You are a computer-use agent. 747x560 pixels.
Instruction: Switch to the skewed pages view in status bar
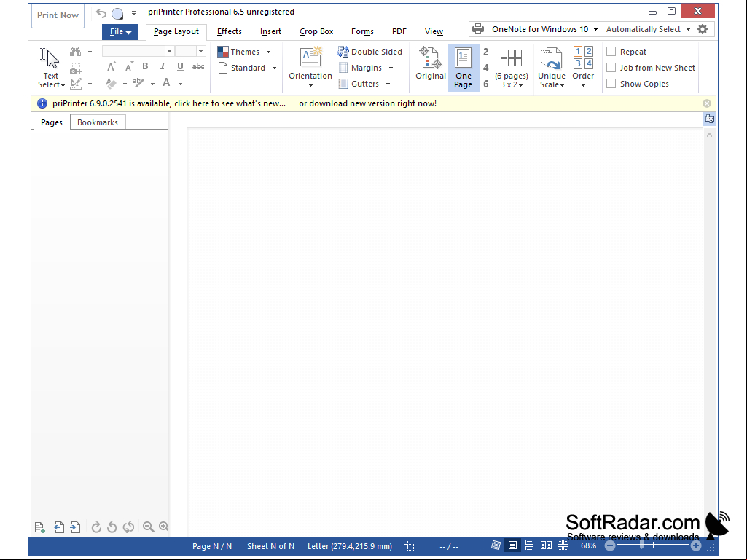(x=496, y=545)
